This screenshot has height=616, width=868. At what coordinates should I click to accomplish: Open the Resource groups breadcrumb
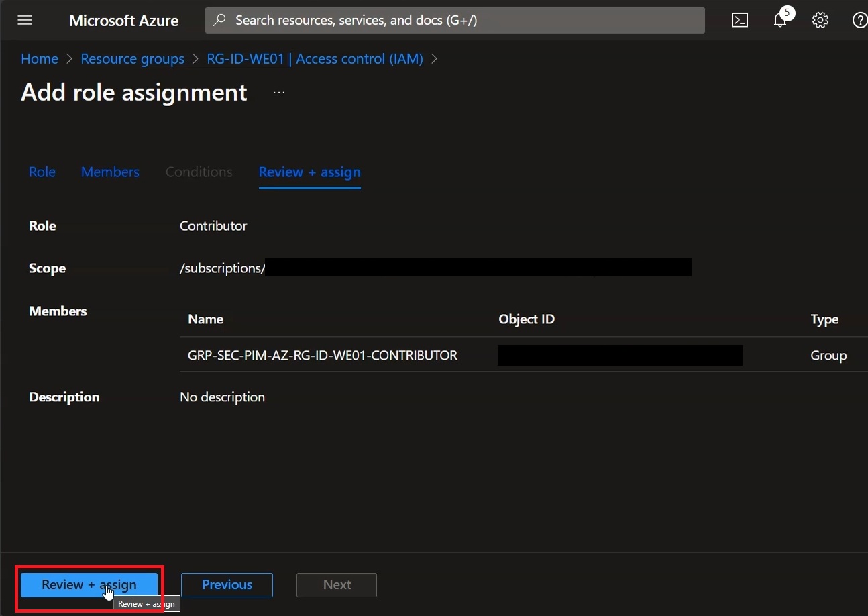(x=132, y=59)
